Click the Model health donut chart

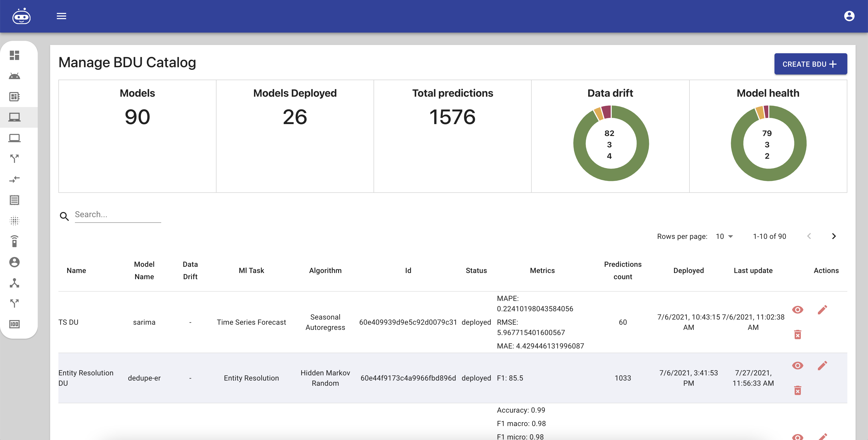769,143
